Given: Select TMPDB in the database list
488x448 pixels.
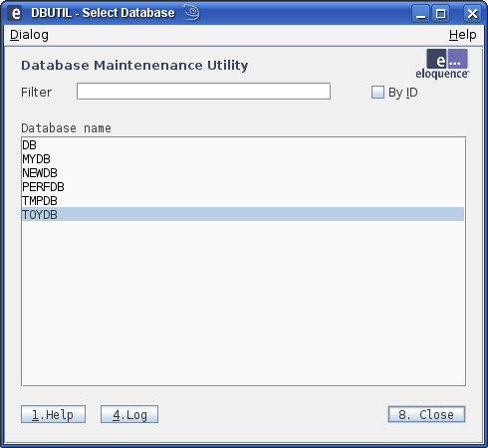Looking at the screenshot, I should pyautogui.click(x=243, y=201).
